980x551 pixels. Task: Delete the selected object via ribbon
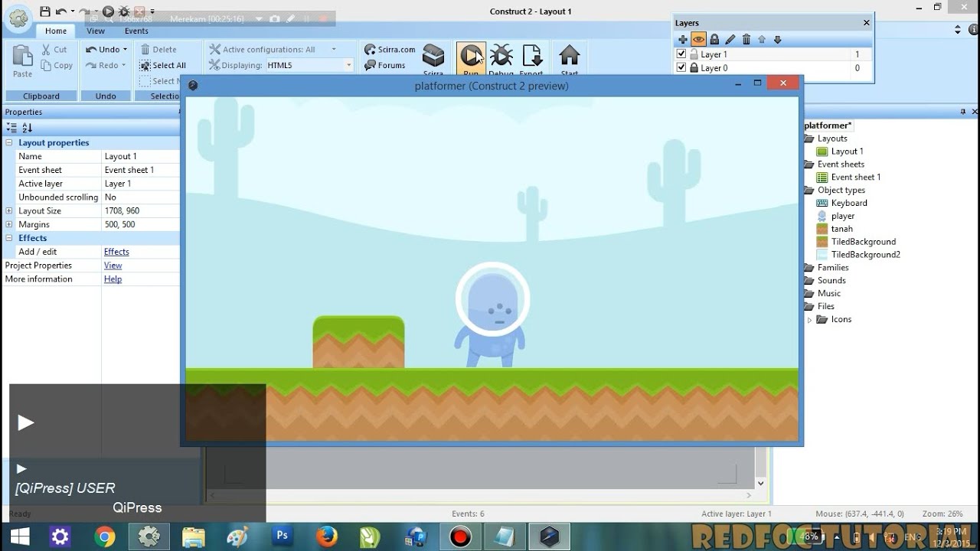tap(158, 50)
